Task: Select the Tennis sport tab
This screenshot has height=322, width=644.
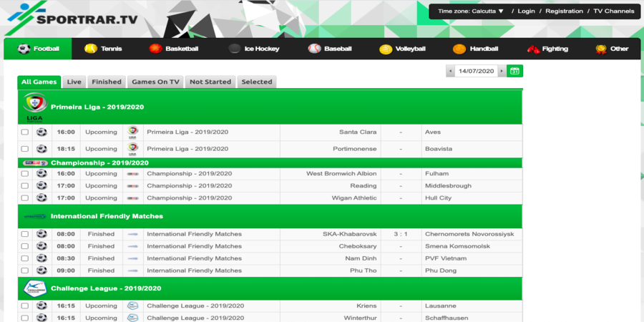Action: tap(103, 49)
